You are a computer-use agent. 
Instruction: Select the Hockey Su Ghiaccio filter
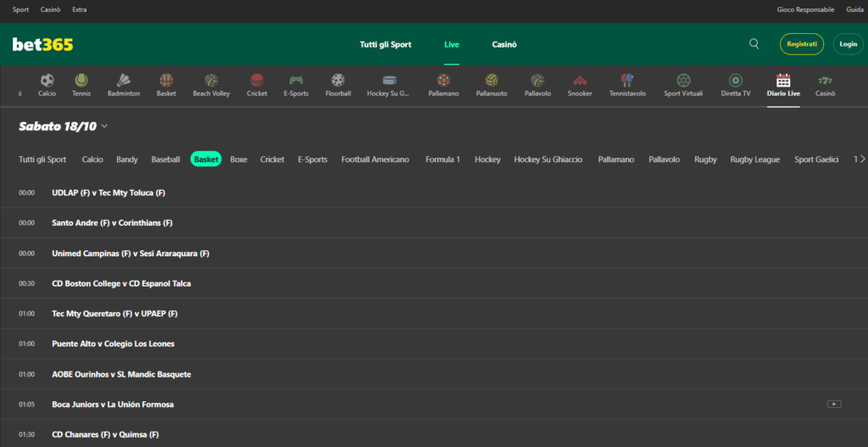(x=548, y=159)
